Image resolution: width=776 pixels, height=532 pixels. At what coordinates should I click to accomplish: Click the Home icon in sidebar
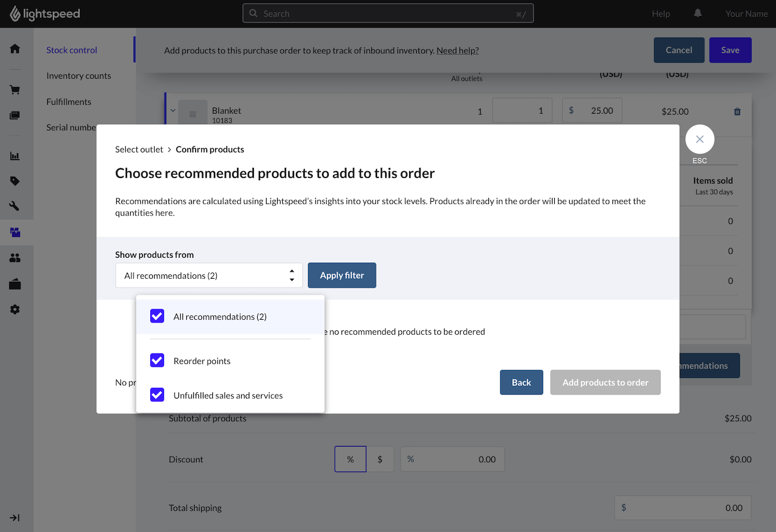point(15,49)
